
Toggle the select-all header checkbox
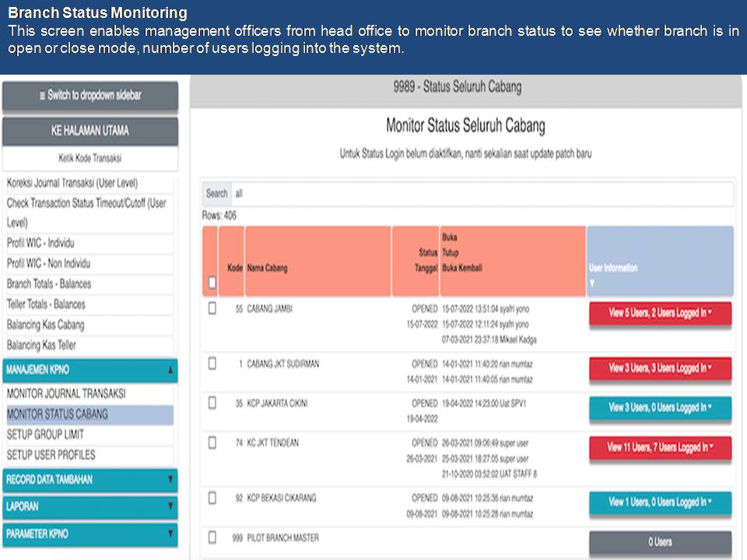[x=212, y=282]
